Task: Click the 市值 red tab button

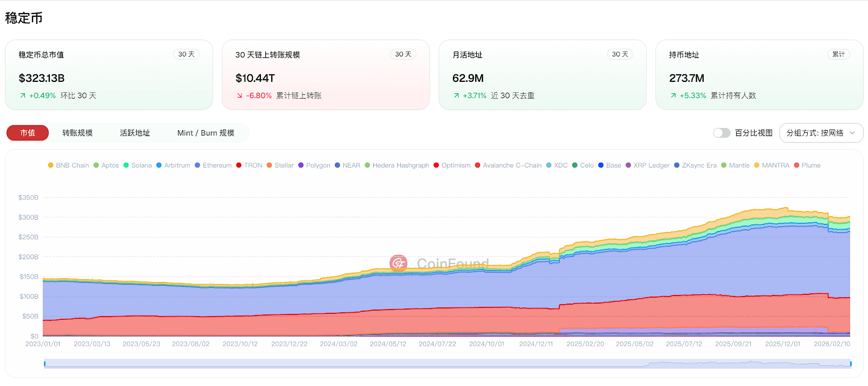Action: tap(28, 133)
